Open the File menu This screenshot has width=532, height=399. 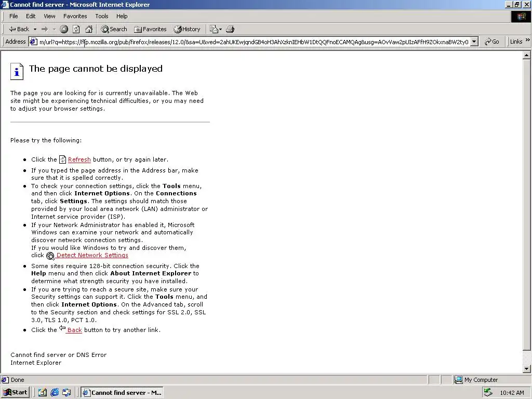tap(14, 16)
